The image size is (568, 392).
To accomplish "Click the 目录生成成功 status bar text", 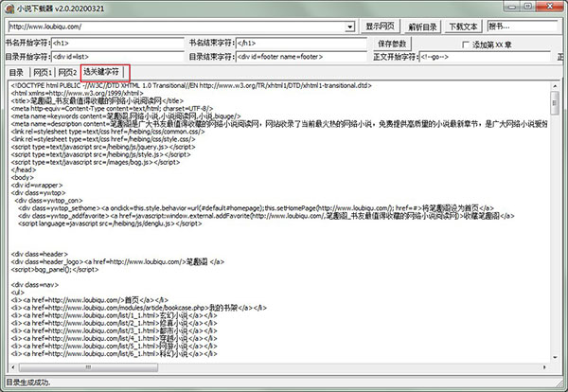I will point(28,383).
